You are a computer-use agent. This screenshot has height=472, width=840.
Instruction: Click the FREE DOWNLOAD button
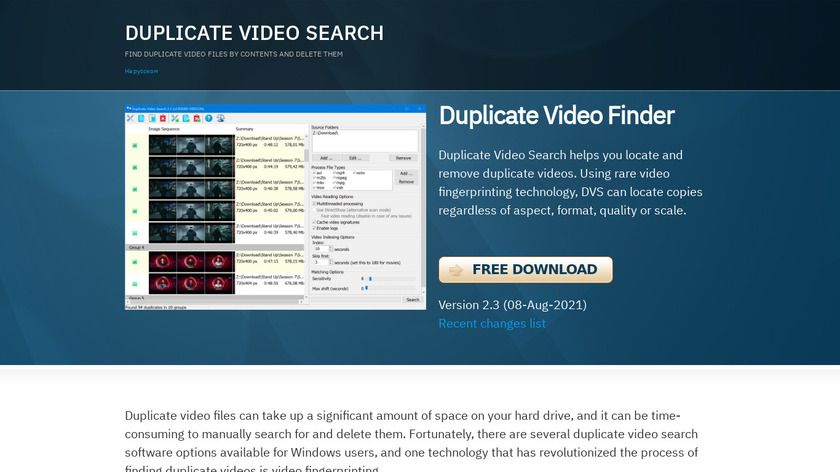[x=526, y=269]
